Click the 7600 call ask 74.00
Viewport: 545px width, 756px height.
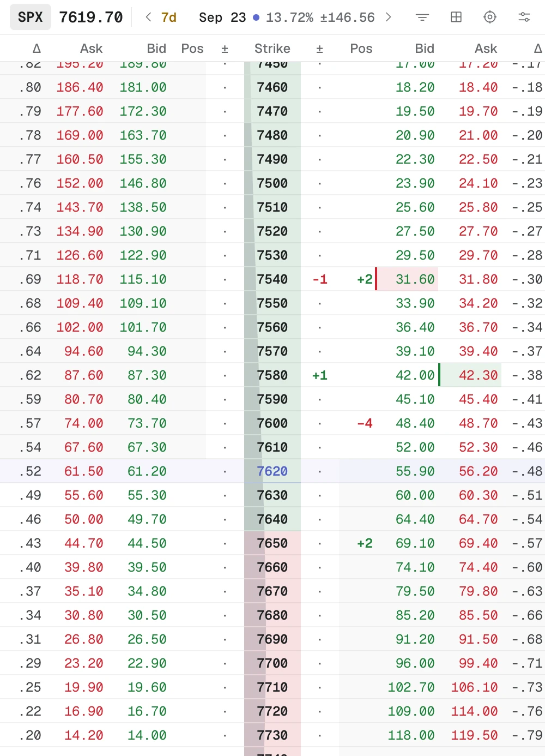pyautogui.click(x=84, y=423)
